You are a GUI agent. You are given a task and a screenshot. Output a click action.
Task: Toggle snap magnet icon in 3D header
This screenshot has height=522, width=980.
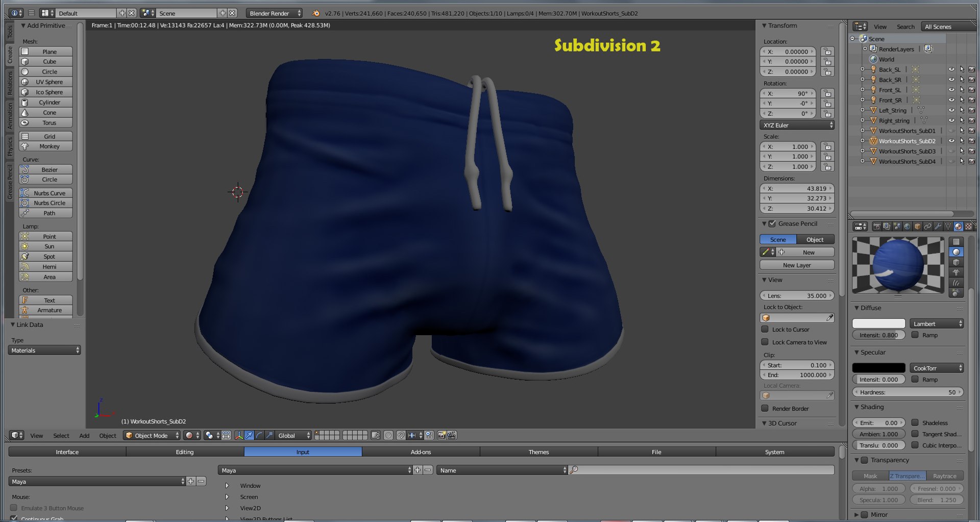click(x=401, y=435)
